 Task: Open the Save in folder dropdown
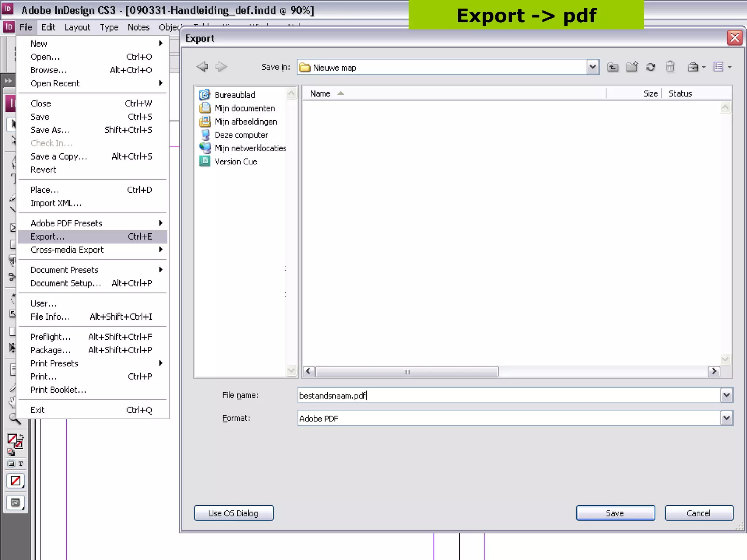tap(593, 67)
